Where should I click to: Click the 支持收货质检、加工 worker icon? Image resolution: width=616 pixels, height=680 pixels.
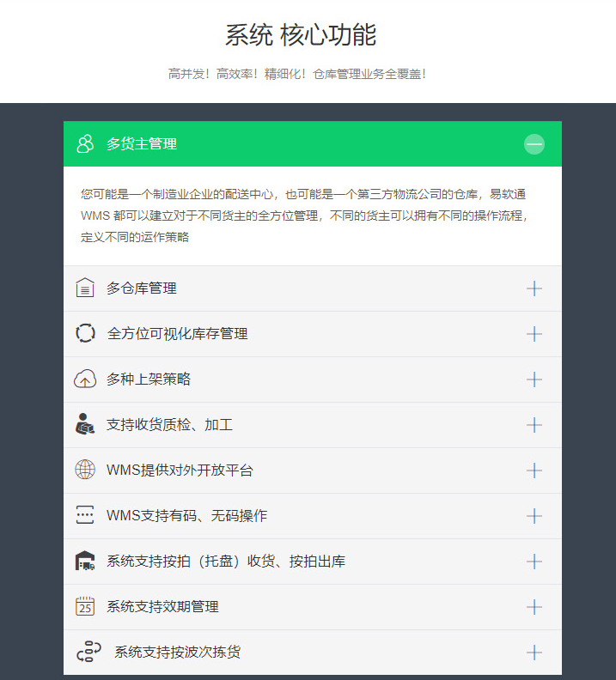click(x=85, y=424)
